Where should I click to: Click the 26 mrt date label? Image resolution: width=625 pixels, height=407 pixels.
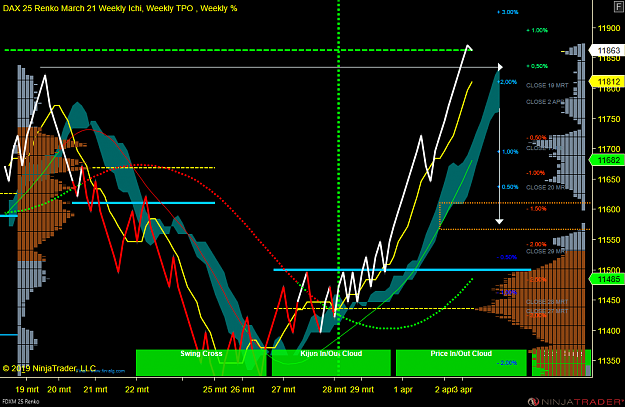242,389
